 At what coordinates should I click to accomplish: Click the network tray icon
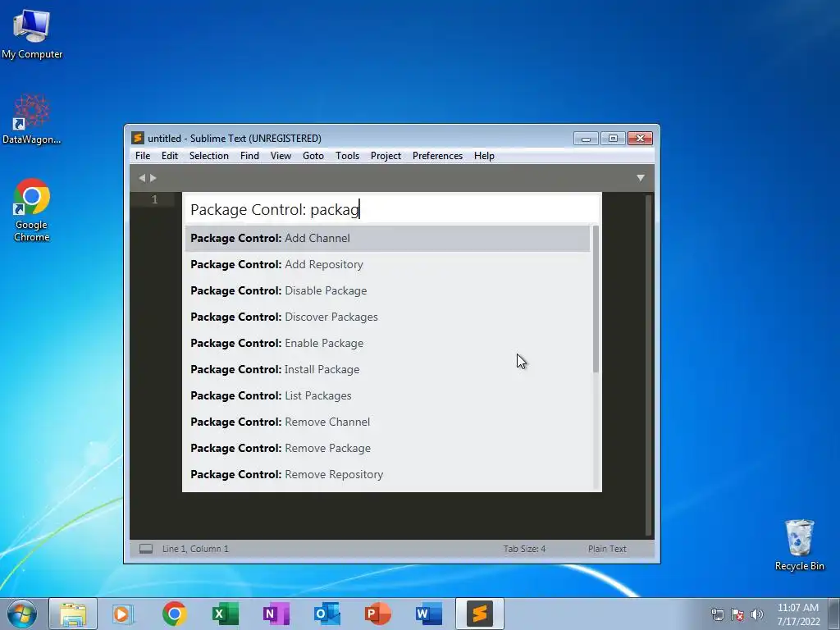[x=717, y=614]
